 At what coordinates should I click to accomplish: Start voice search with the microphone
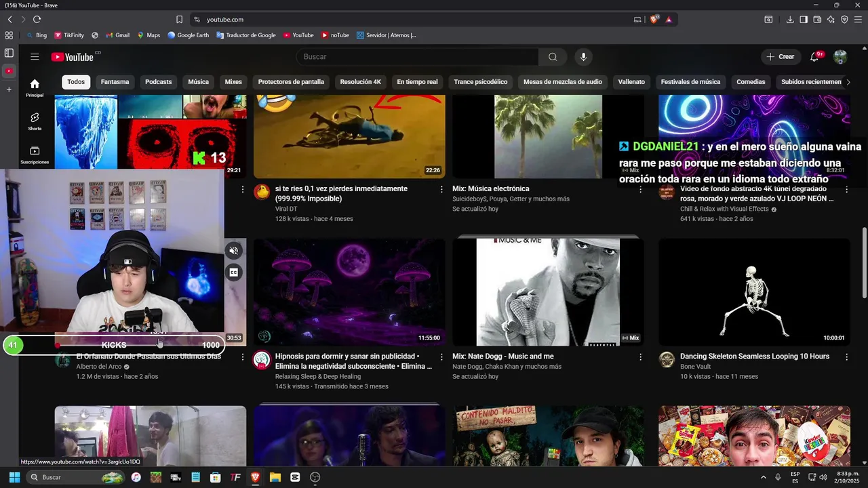(x=583, y=57)
